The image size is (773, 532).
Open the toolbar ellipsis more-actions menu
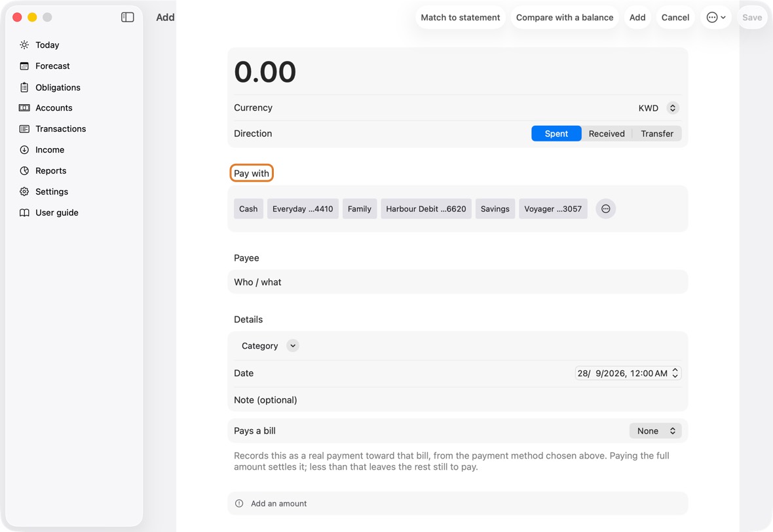716,17
